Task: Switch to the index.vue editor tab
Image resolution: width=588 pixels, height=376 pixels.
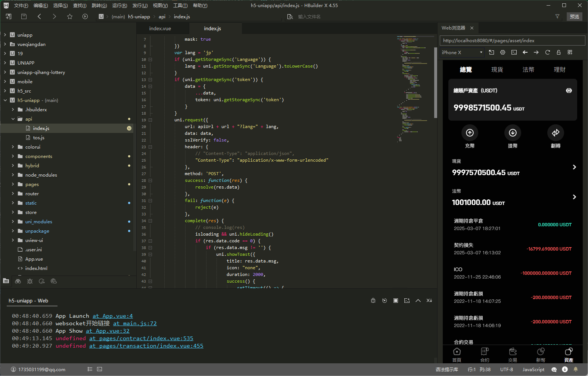Action: pos(160,28)
